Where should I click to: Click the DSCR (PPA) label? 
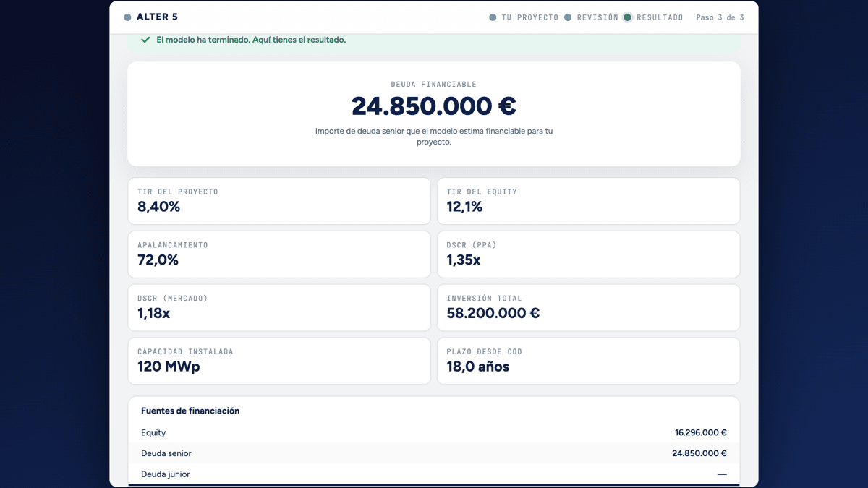pos(472,245)
